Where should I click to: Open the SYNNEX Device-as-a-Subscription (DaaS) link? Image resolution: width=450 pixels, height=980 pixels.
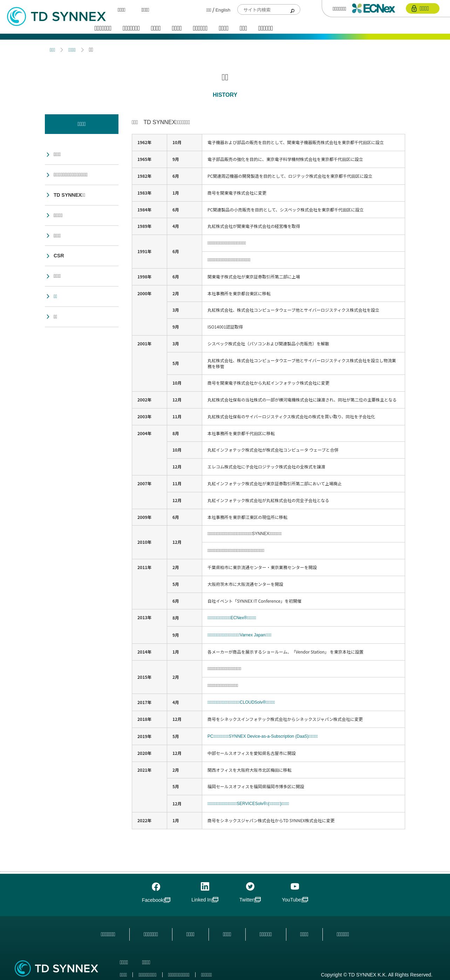(262, 736)
